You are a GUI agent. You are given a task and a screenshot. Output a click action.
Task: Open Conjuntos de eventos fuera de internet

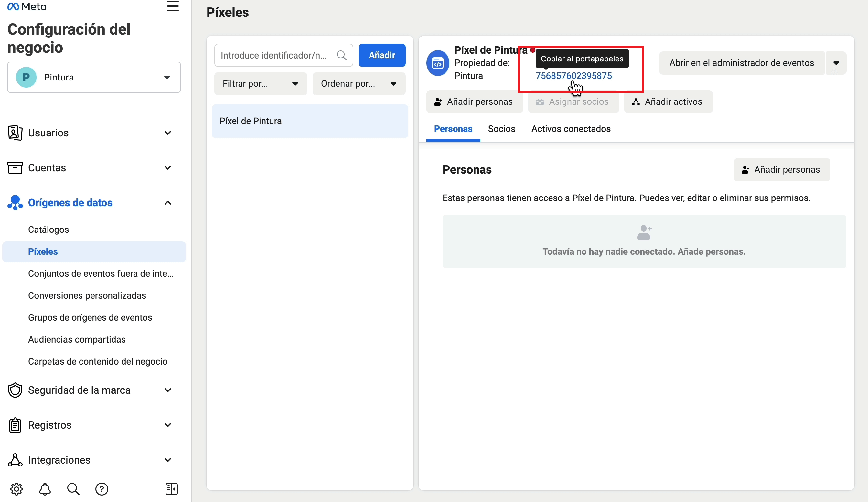point(101,273)
